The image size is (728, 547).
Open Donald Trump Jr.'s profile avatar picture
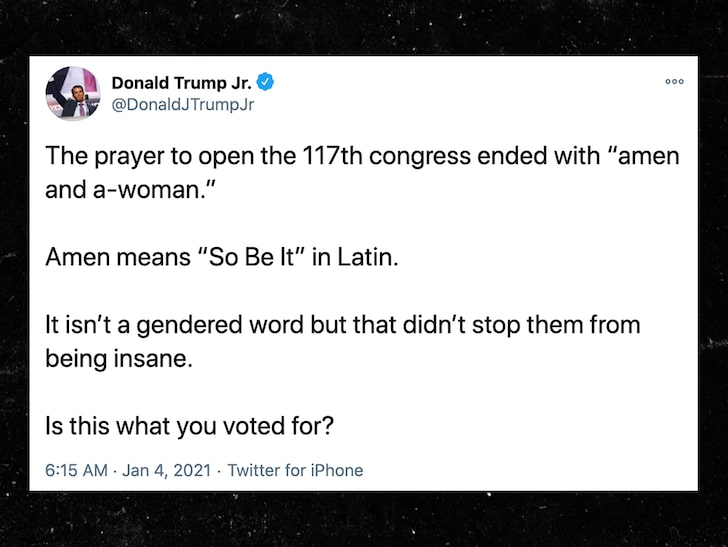click(73, 93)
